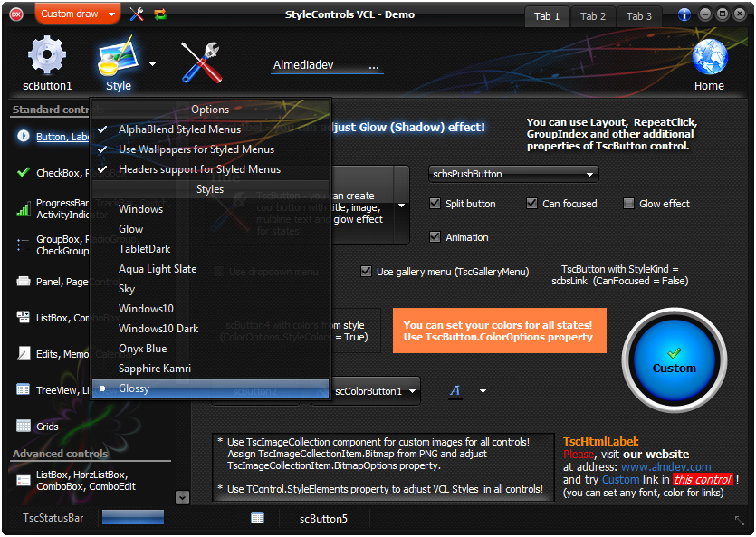
Task: Click the ListBox, ComboBox icon
Action: point(23,317)
